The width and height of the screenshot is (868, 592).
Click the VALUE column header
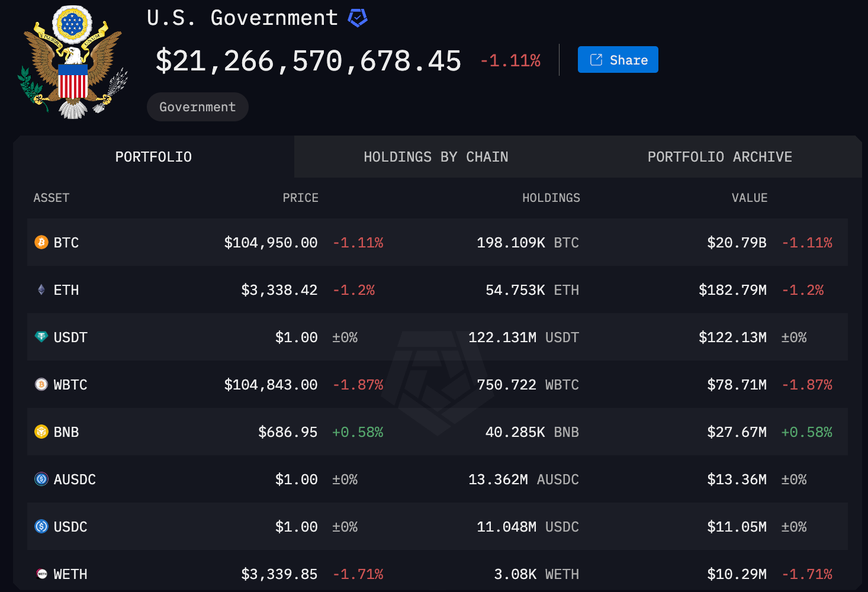tap(750, 198)
